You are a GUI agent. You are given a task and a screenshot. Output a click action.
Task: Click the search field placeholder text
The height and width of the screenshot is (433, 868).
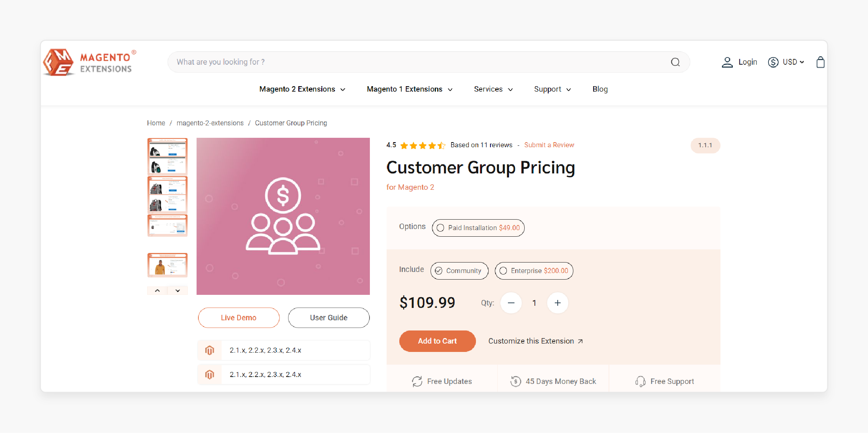221,62
